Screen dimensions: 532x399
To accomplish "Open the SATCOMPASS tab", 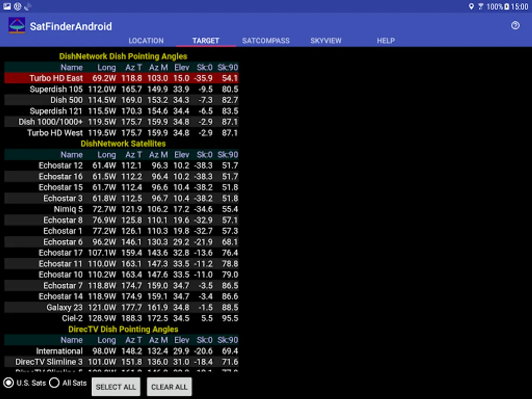I will (266, 40).
